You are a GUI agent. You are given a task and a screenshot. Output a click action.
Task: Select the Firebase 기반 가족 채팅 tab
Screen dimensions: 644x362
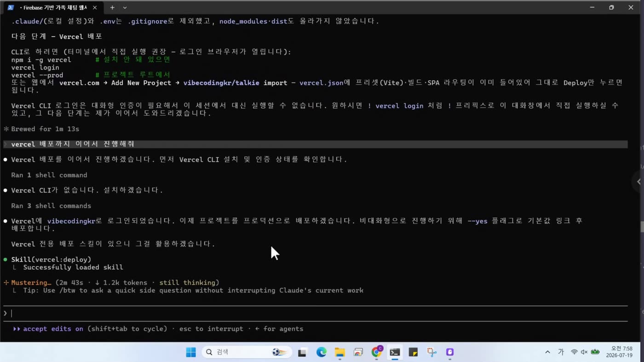[x=53, y=7]
